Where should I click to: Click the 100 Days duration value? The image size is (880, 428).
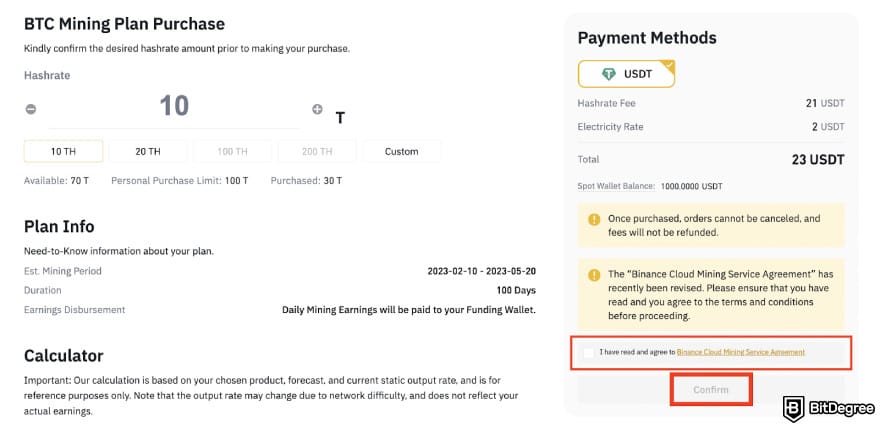tap(516, 291)
